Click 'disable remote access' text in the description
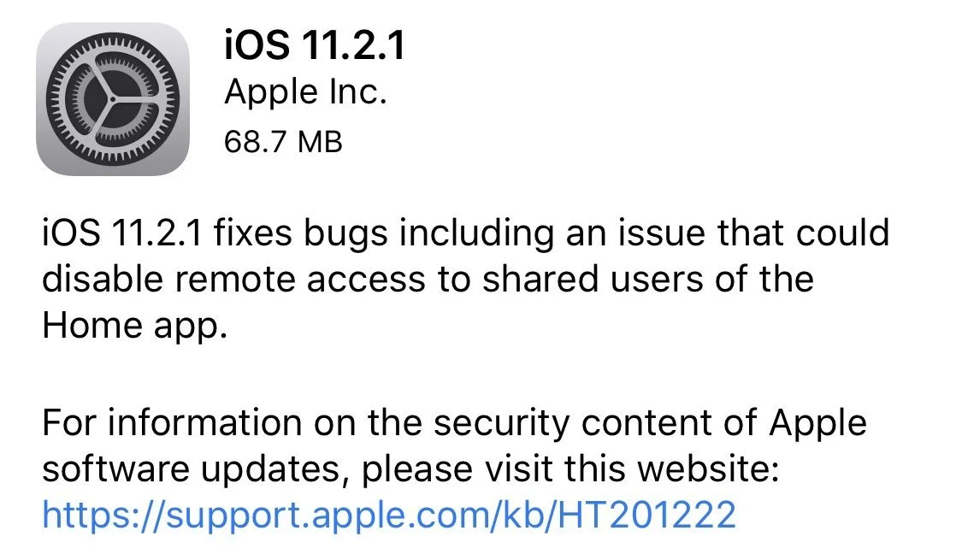 [233, 280]
